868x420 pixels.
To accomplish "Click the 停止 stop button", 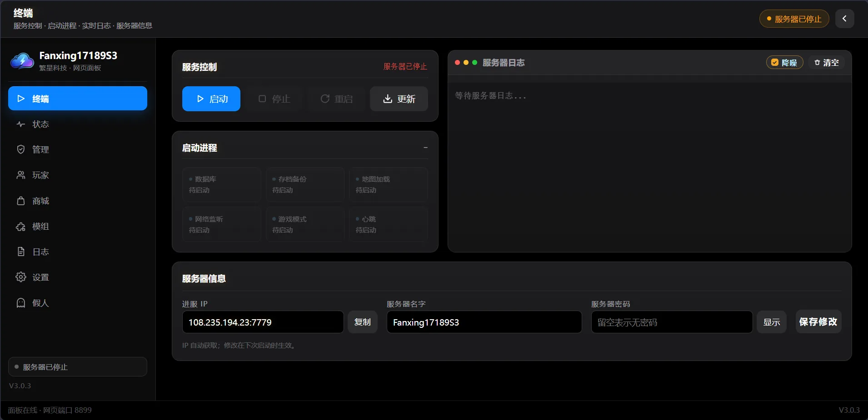I will point(274,99).
